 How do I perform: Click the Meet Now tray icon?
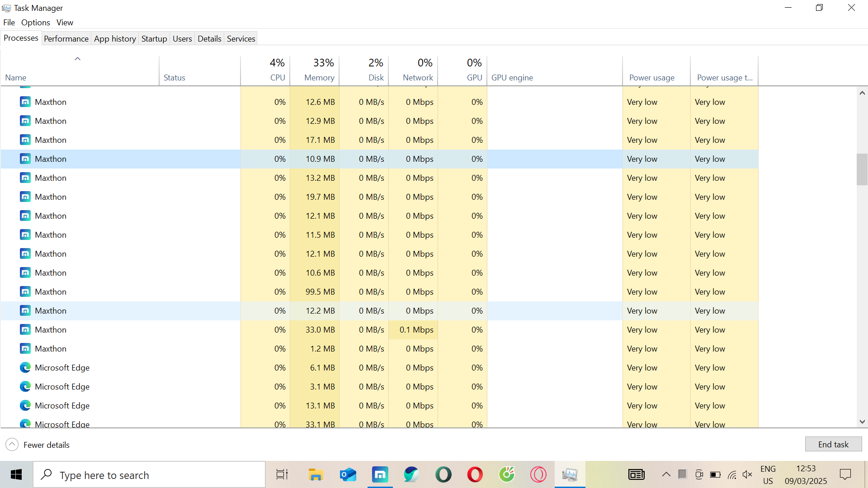tap(699, 475)
